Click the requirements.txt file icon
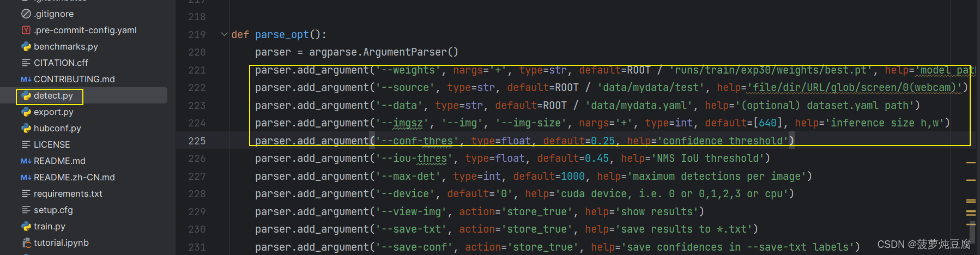Viewport: 980px width, 255px height. pos(26,193)
